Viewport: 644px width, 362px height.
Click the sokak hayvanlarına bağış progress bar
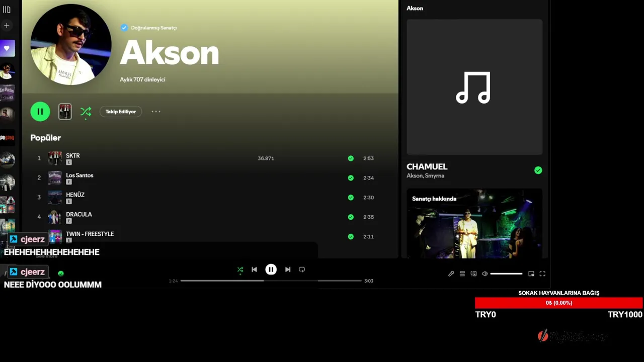click(x=558, y=303)
